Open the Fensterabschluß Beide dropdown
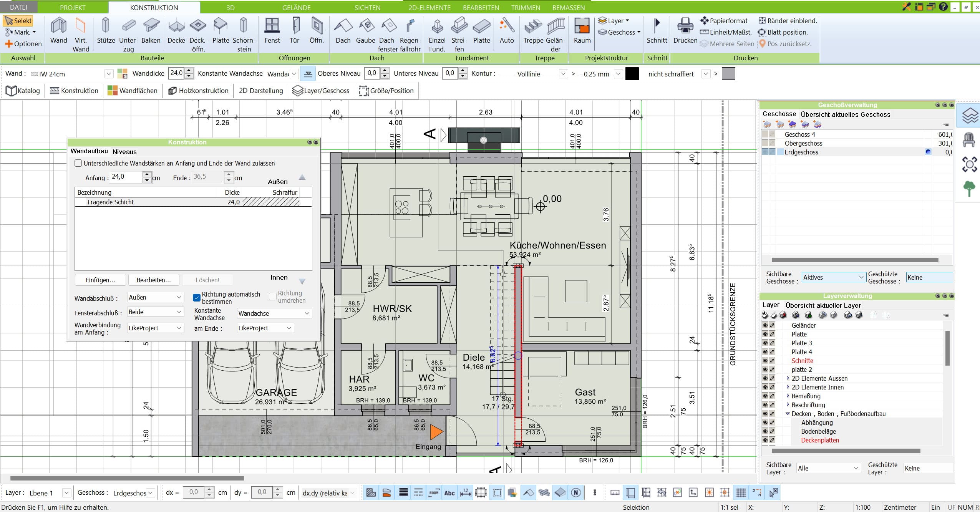Viewport: 980px width, 512px height. pyautogui.click(x=155, y=312)
